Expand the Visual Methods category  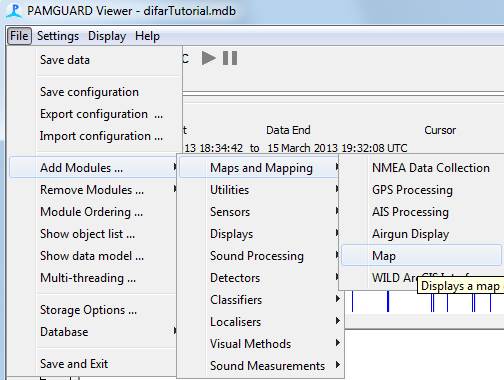click(260, 344)
